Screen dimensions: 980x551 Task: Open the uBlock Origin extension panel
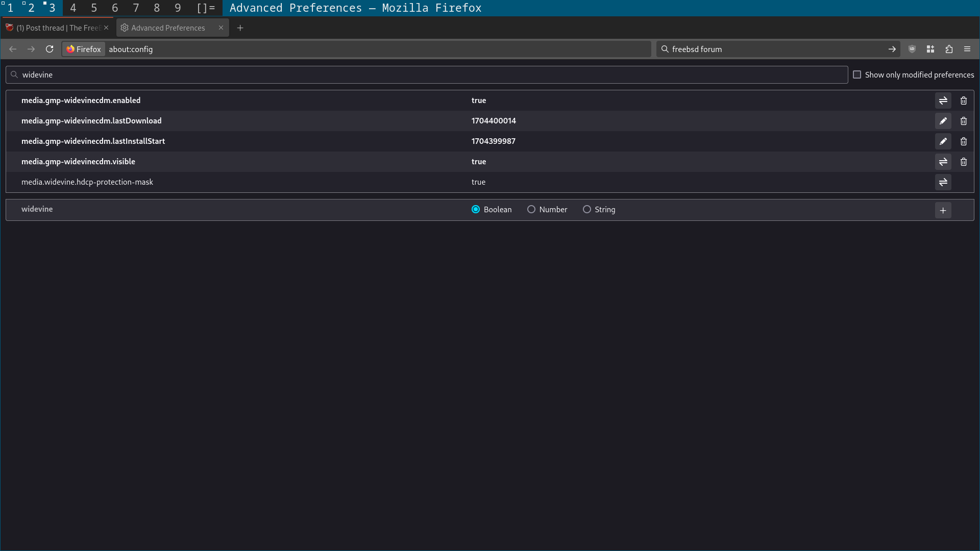912,49
